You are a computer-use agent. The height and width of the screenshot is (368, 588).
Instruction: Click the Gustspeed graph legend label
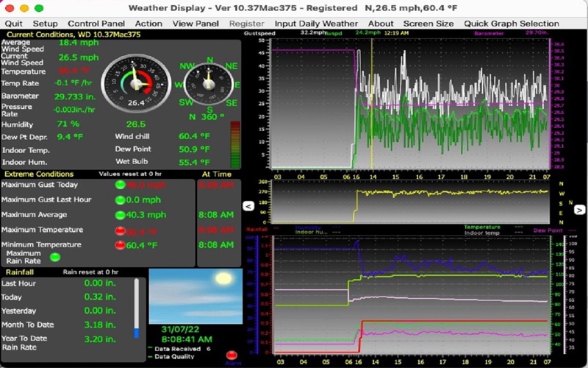pos(259,33)
